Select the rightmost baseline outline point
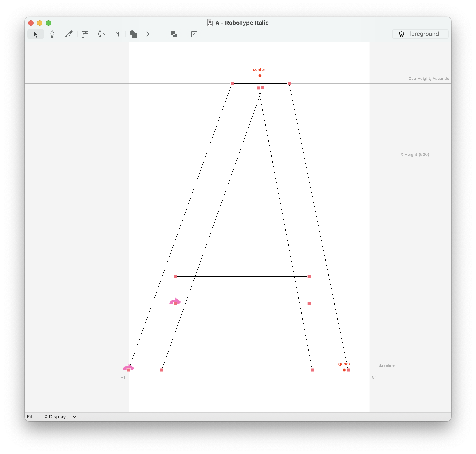 coord(348,370)
